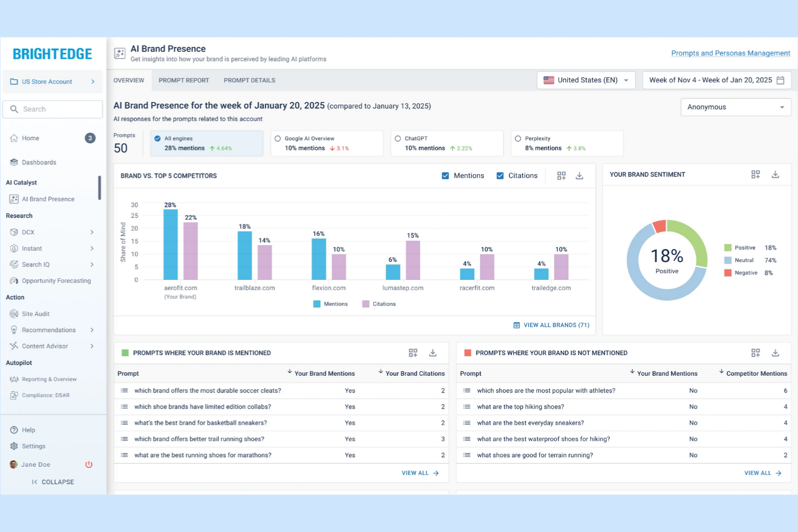Switch to the Prompt Report tab

[x=184, y=80]
